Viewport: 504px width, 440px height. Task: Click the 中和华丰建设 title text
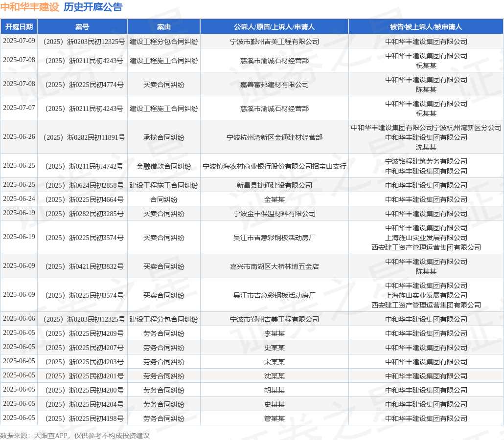(x=30, y=7)
